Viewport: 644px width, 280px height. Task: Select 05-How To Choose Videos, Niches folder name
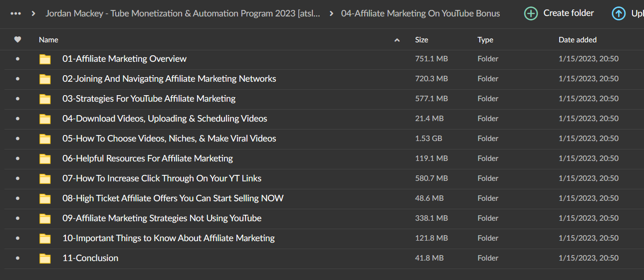[169, 139]
